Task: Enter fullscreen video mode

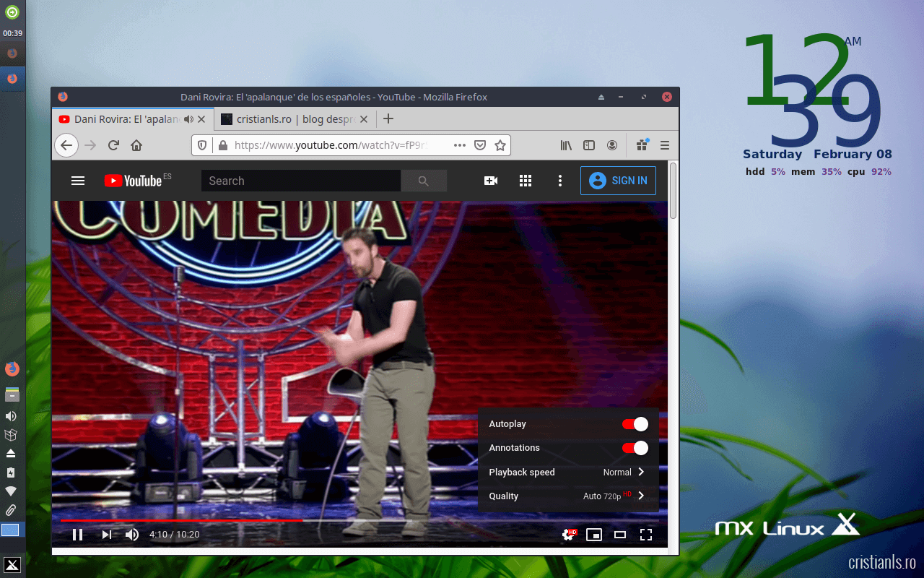Action: pos(646,535)
